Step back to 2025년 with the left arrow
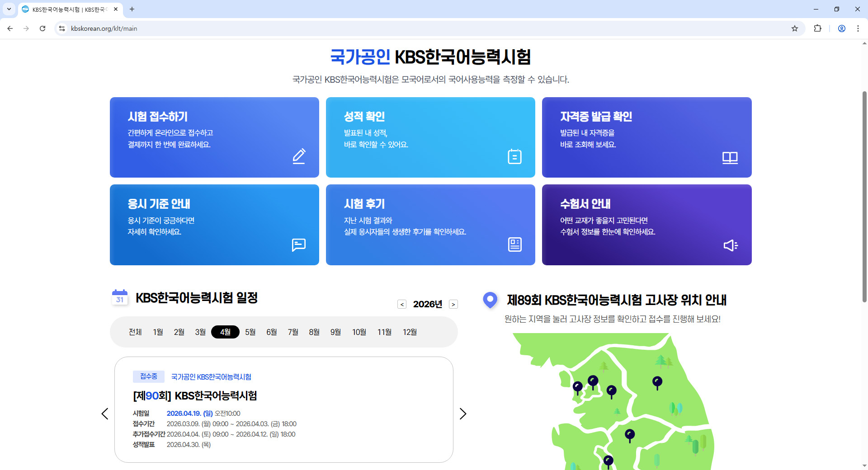Viewport: 868px width, 470px height. click(x=402, y=304)
